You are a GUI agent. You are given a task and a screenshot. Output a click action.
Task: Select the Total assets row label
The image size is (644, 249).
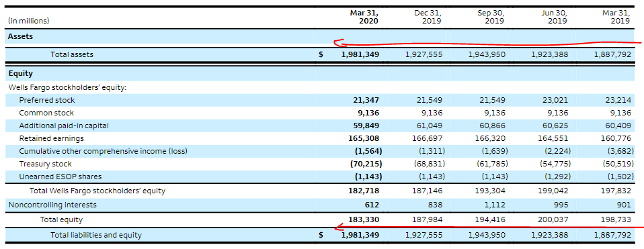72,54
